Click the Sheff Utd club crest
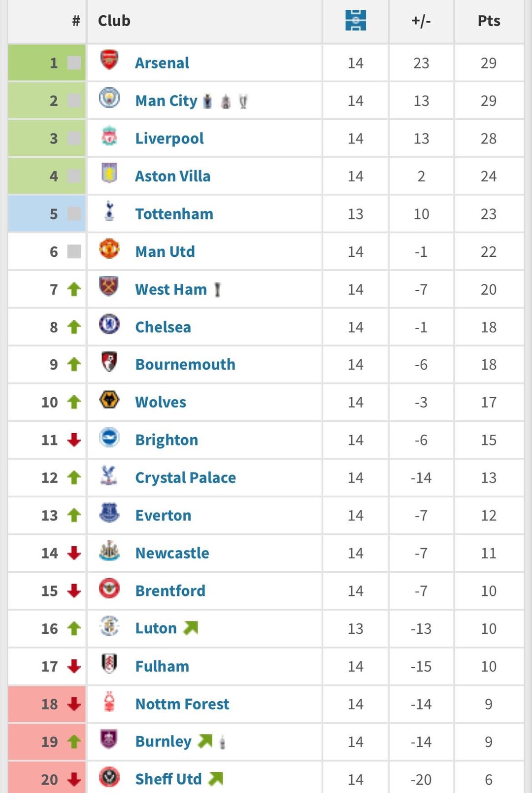This screenshot has height=793, width=532. (x=109, y=777)
